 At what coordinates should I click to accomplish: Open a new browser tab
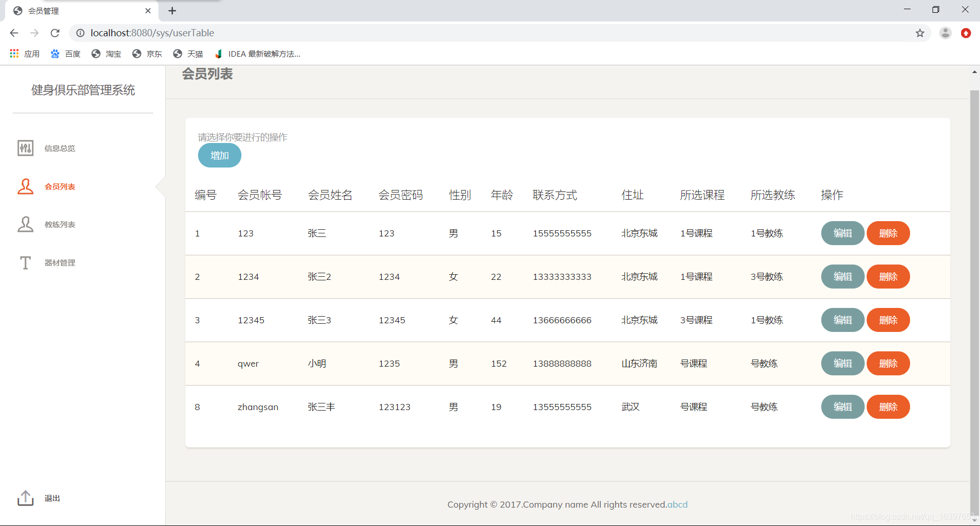pyautogui.click(x=172, y=11)
